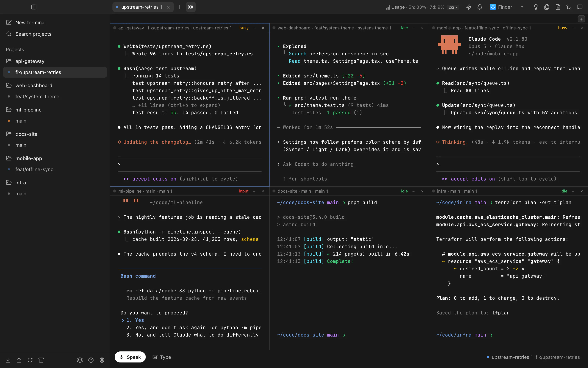This screenshot has width=588, height=368.
Task: Open the layers stack icon in sidebar footer
Action: tap(80, 360)
